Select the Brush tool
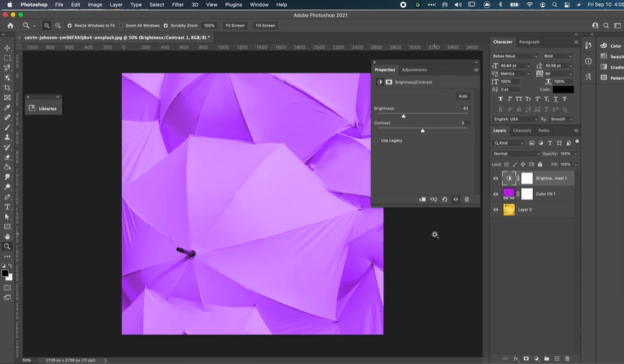Viewport: 624px width, 364px height. [7, 128]
